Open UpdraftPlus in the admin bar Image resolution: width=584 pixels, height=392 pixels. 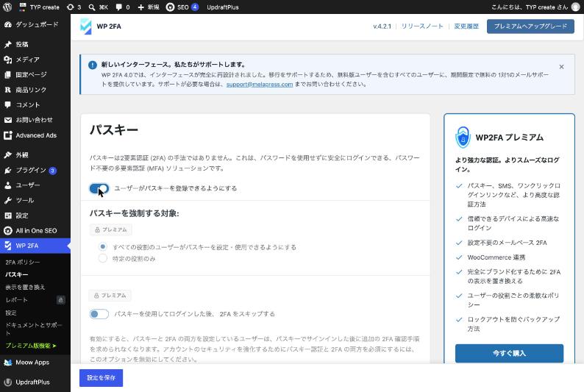coord(223,7)
